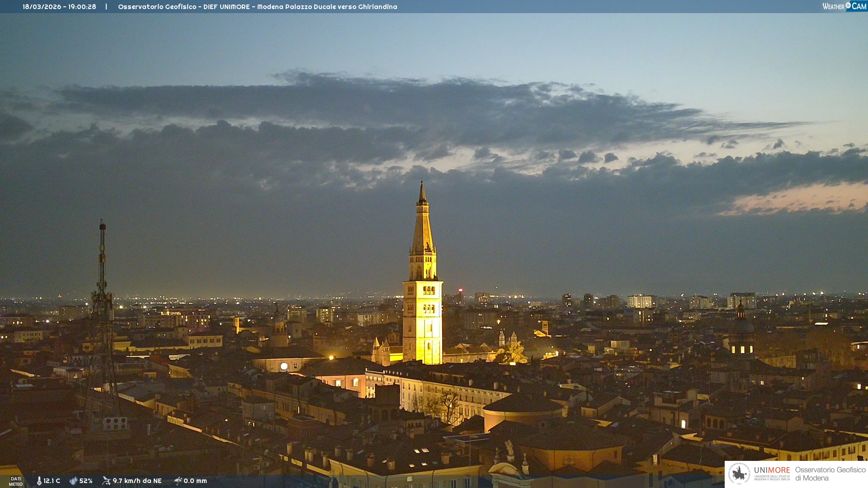Click Osservatorio Geofisico di Modena label

pos(830,474)
